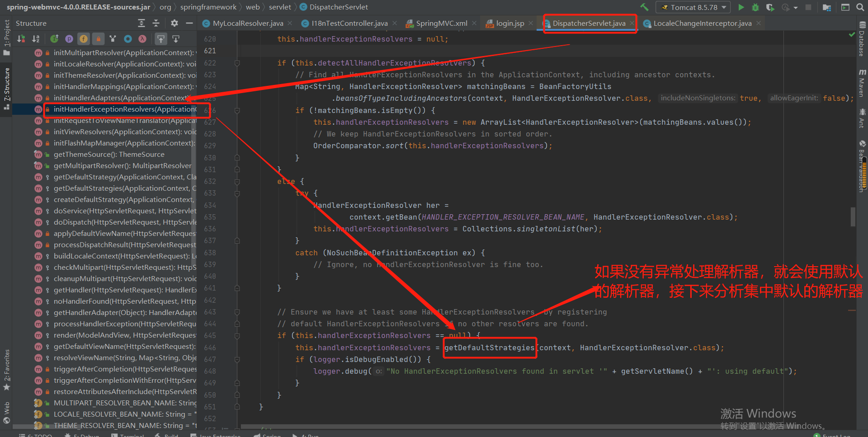Click the Autoscroll from Source icon
Viewport: 868px width, 437px height.
tap(176, 39)
